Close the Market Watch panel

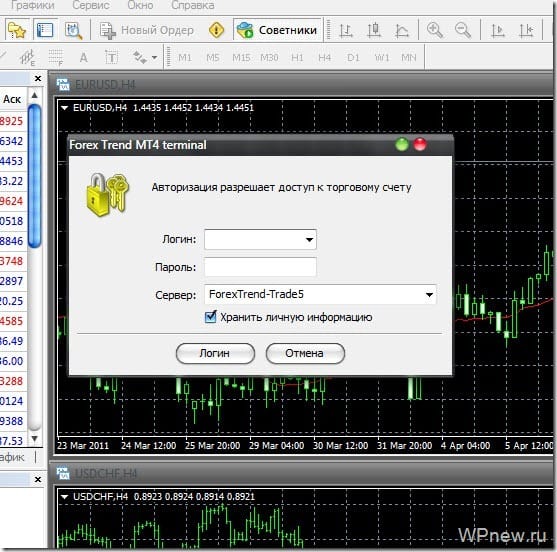(38, 79)
